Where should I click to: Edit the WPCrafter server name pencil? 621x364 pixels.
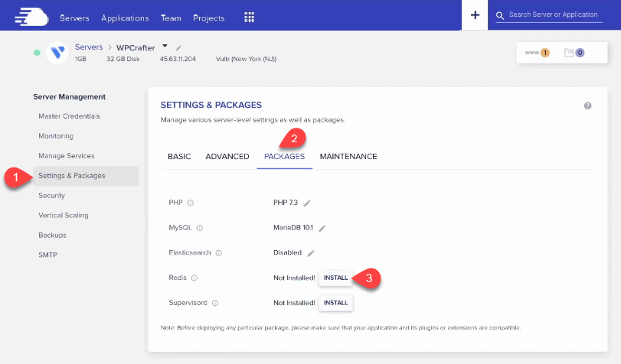pos(178,48)
